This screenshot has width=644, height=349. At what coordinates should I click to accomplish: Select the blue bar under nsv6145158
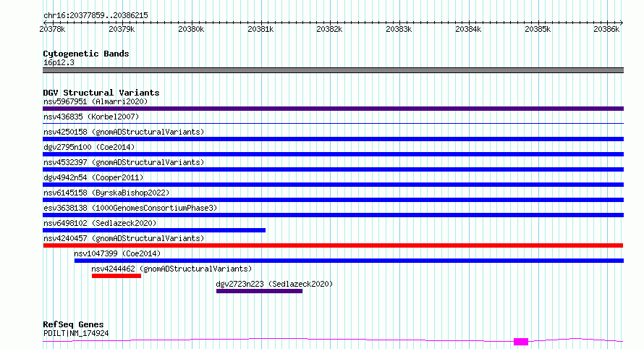(333, 200)
